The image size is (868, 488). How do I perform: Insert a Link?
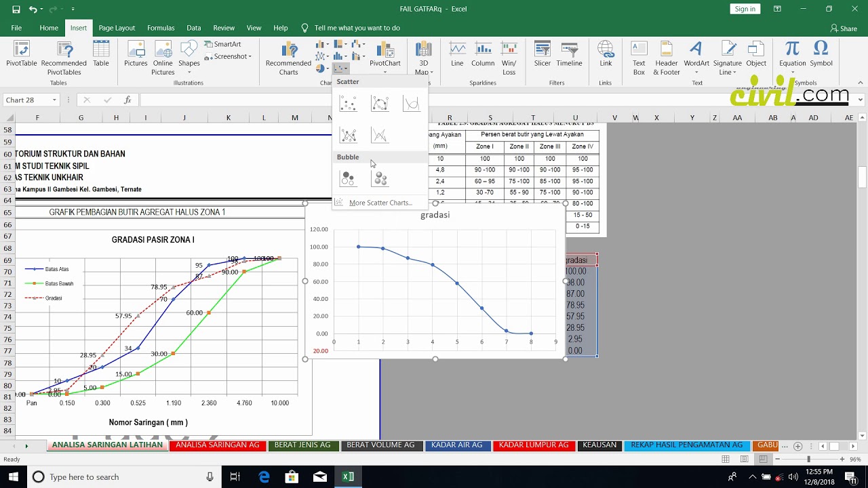coord(606,54)
